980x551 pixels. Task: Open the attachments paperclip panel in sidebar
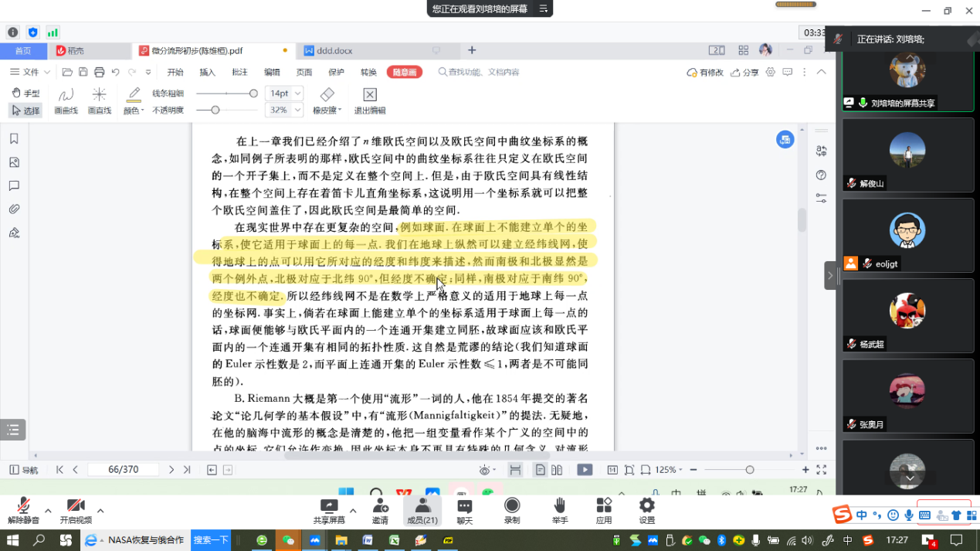tap(14, 209)
